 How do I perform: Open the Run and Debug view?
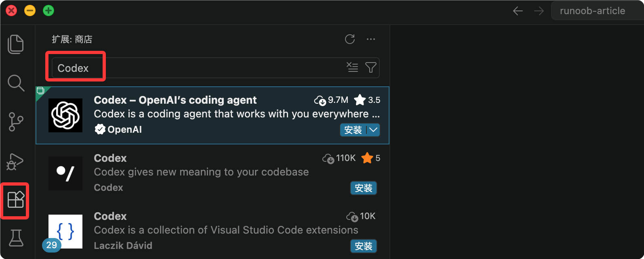tap(15, 161)
